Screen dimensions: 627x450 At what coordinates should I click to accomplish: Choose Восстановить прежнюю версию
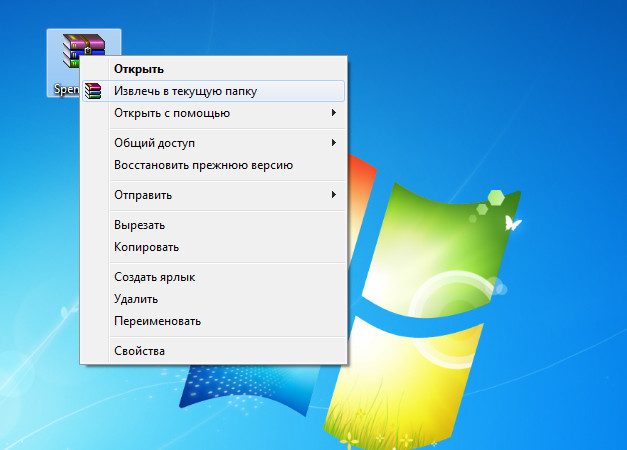(x=213, y=165)
